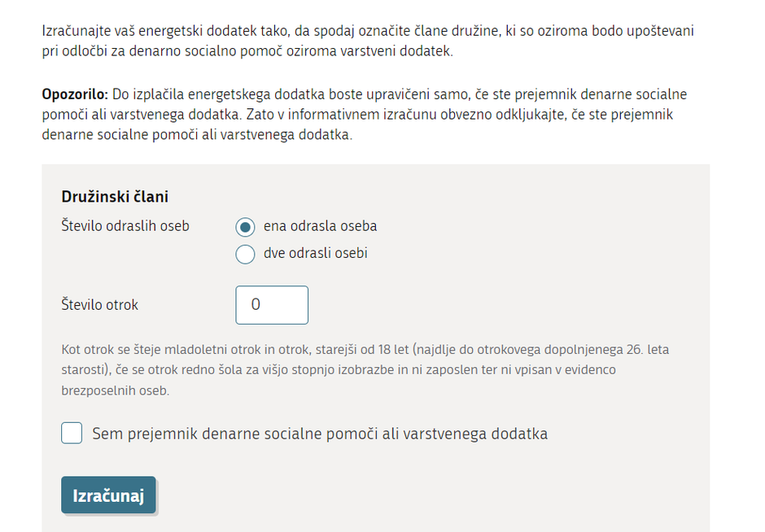Select the "ena odrasla oseba" radio button
The height and width of the screenshot is (532, 765).
point(246,227)
